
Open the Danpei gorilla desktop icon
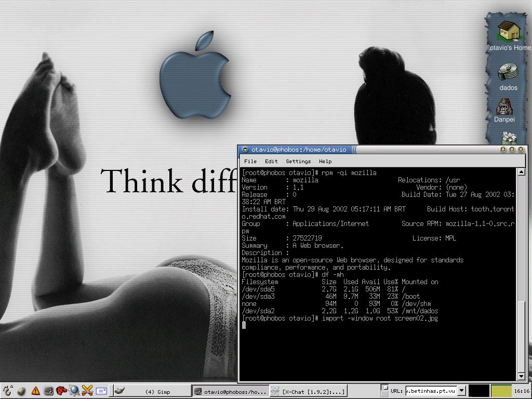click(504, 111)
